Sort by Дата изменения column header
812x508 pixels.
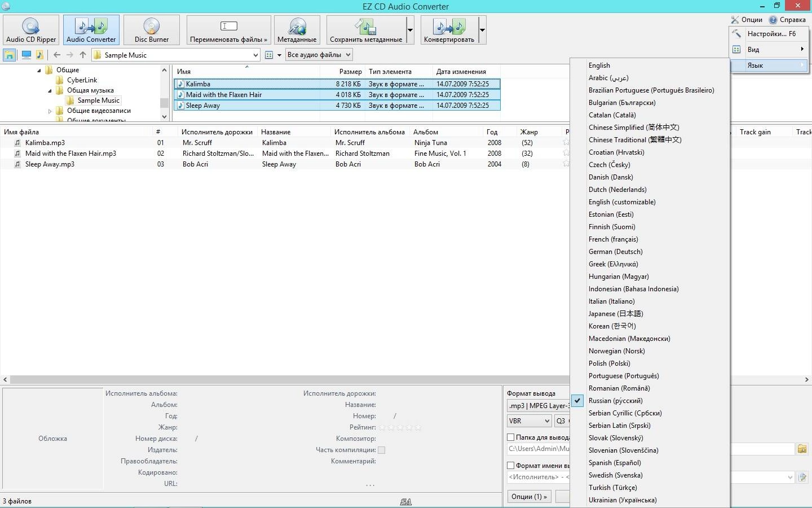(466, 72)
